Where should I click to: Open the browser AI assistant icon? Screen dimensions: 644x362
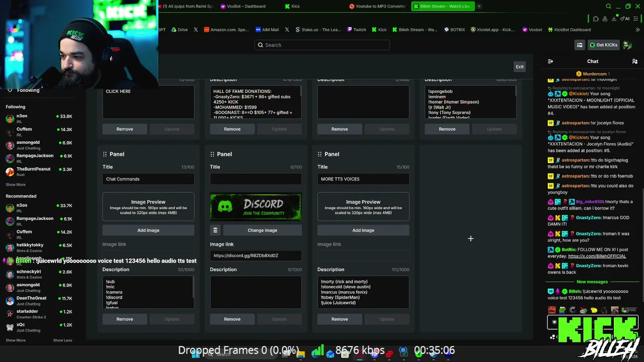pos(625,19)
